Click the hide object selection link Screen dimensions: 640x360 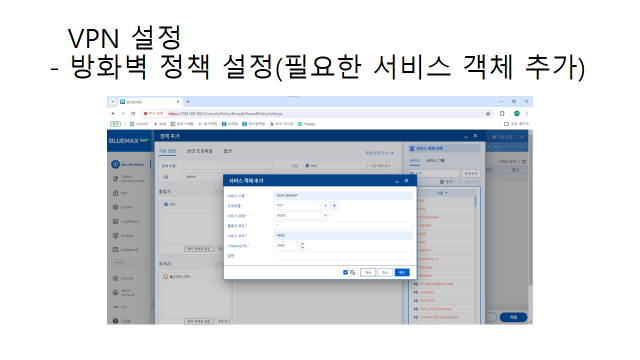(x=379, y=153)
